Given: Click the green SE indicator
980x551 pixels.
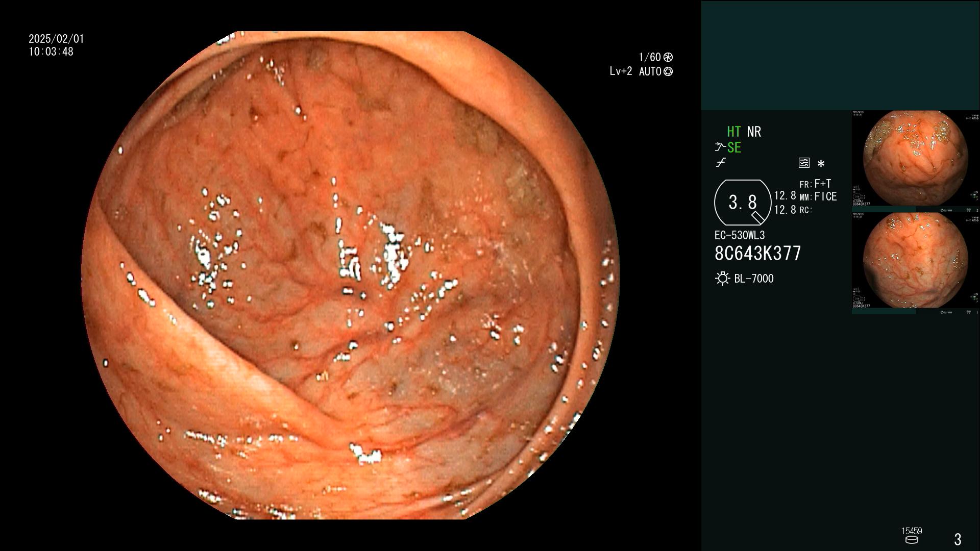Looking at the screenshot, I should click(734, 147).
